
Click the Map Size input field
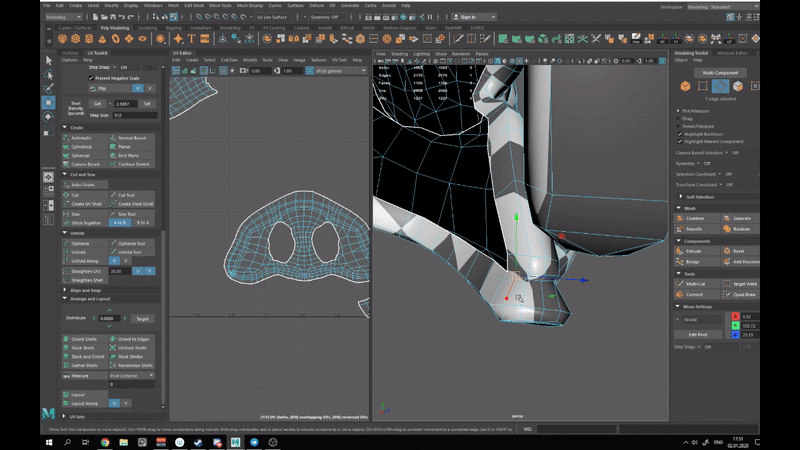pyautogui.click(x=133, y=115)
